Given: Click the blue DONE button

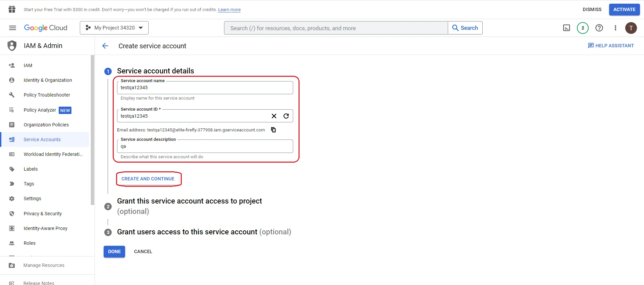Looking at the screenshot, I should 114,251.
